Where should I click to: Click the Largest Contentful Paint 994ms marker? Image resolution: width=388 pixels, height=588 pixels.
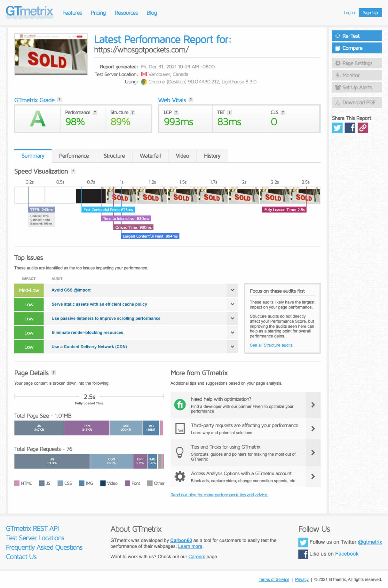[x=150, y=236]
